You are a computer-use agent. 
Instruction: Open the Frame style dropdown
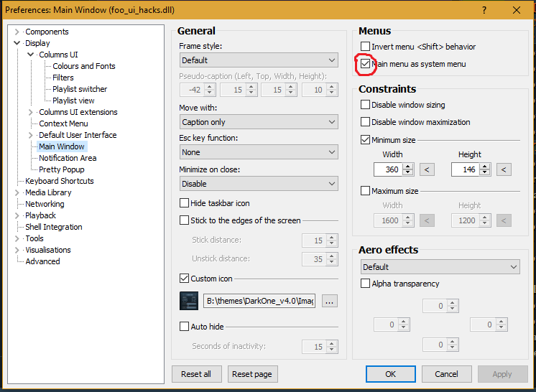258,60
